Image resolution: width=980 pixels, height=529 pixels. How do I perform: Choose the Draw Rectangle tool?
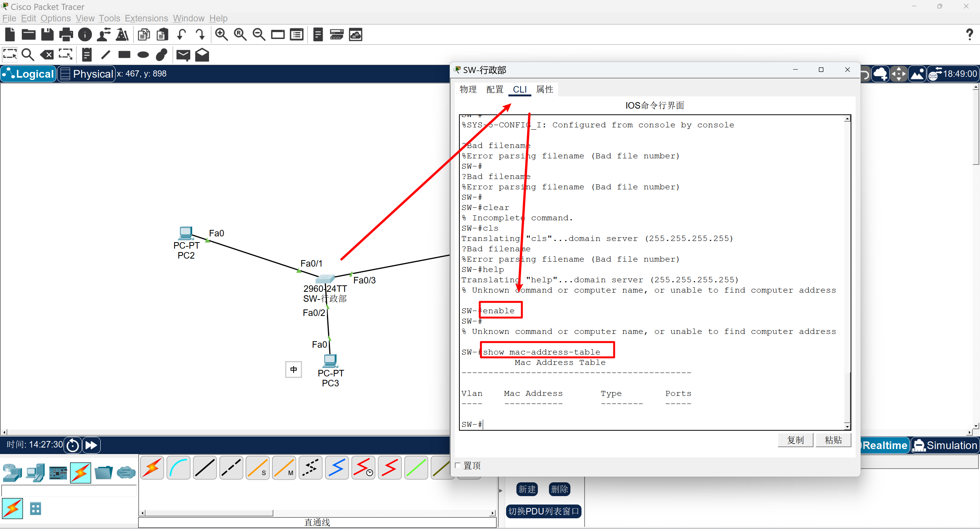pos(124,55)
